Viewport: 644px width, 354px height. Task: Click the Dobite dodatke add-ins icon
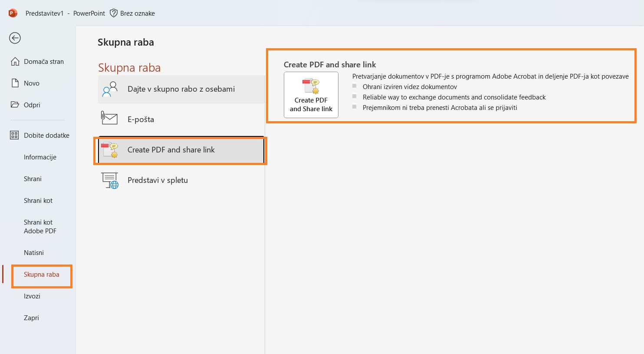tap(14, 135)
